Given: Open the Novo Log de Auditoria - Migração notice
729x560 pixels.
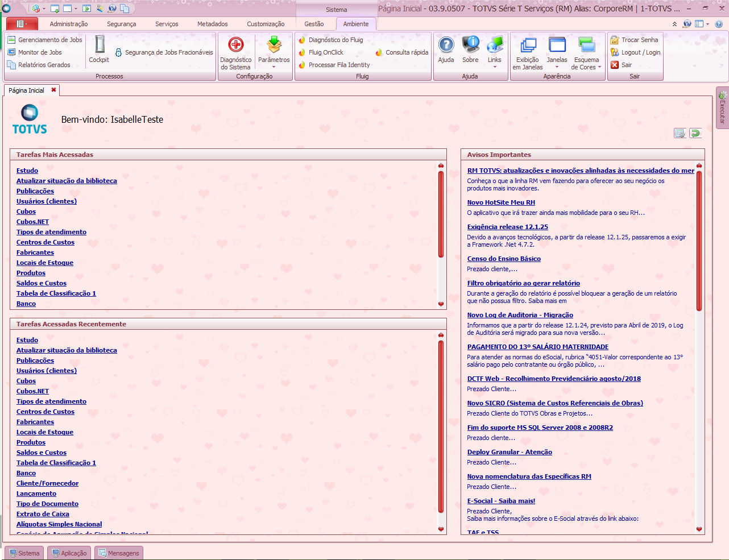Looking at the screenshot, I should [520, 315].
